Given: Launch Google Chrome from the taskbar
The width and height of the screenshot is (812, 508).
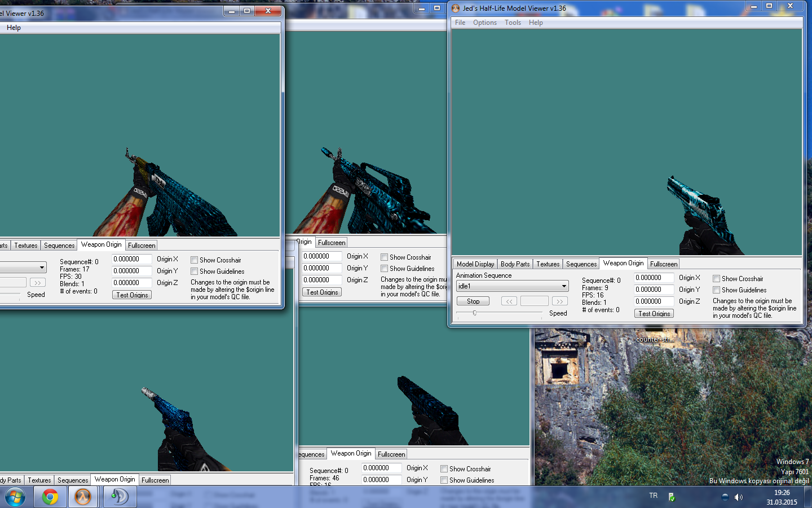Looking at the screenshot, I should point(50,497).
